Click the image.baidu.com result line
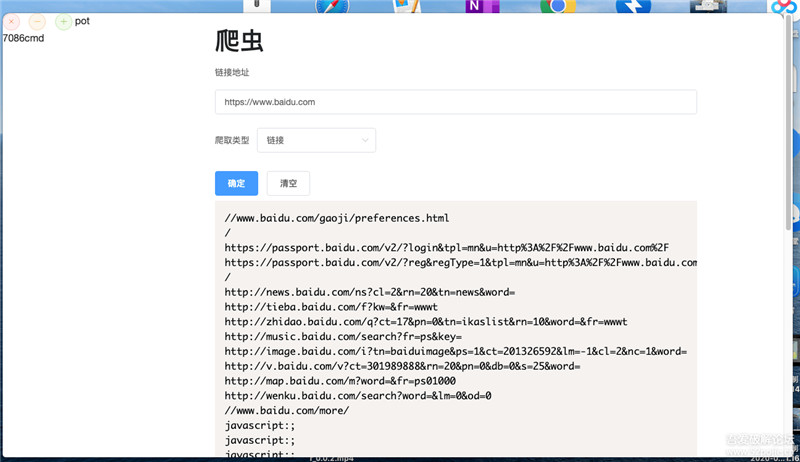This screenshot has height=462, width=800. point(456,351)
